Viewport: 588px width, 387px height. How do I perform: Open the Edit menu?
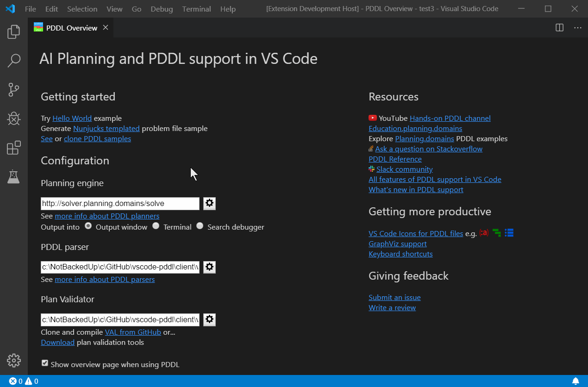click(52, 9)
